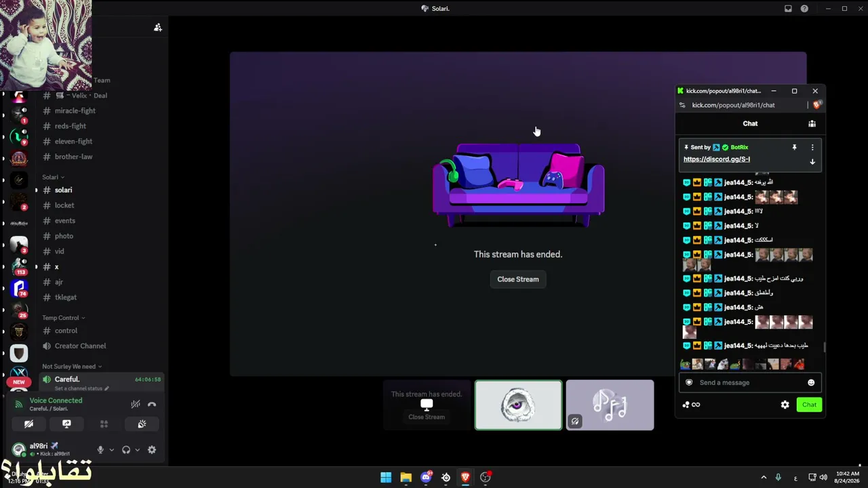Open the discord.gg link in pinned message
This screenshot has width=868, height=488.
[x=717, y=159]
